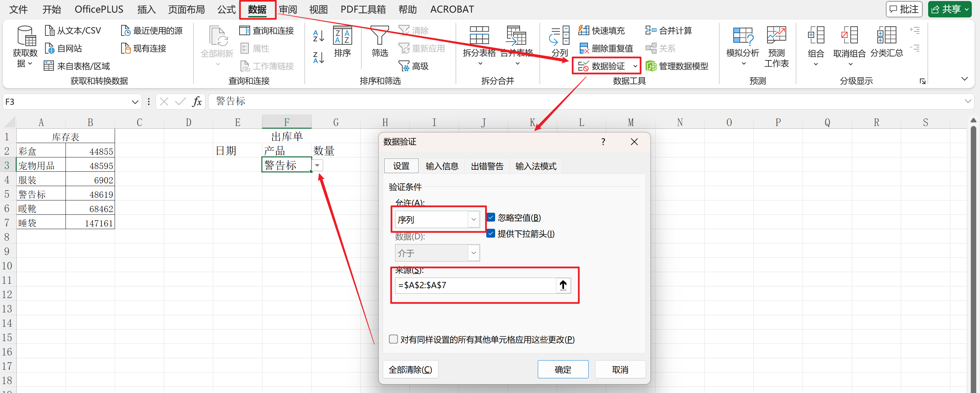980x393 pixels.
Task: Toggle the 提供下拉箭头 checkbox
Action: tap(491, 234)
